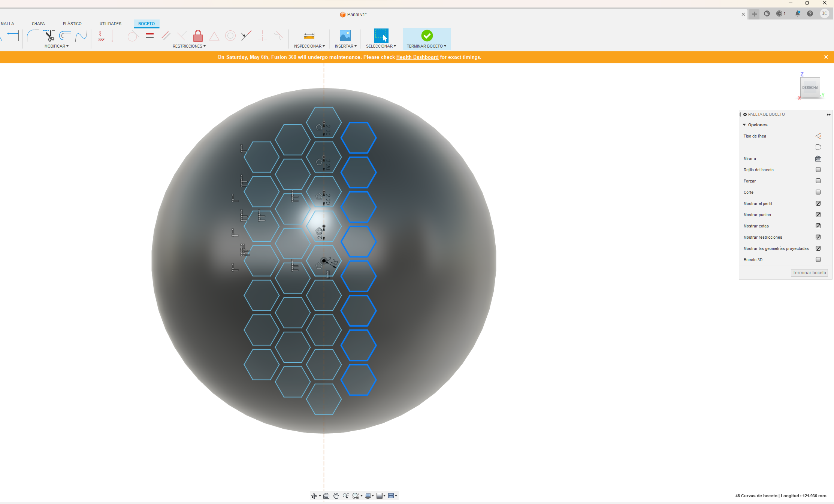Apply the Midpoint triangle constraint
This screenshot has height=504, width=834.
tap(214, 36)
